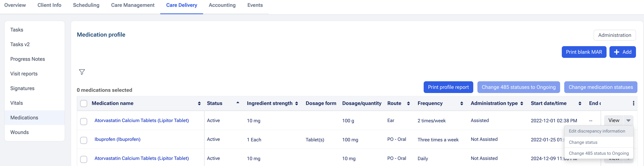Sort by Medication name column arrows
The width and height of the screenshot is (644, 166).
199,103
